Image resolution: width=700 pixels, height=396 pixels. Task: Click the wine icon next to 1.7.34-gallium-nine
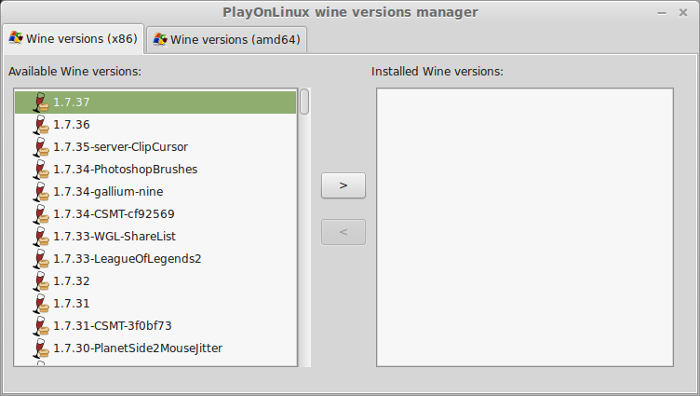point(41,192)
